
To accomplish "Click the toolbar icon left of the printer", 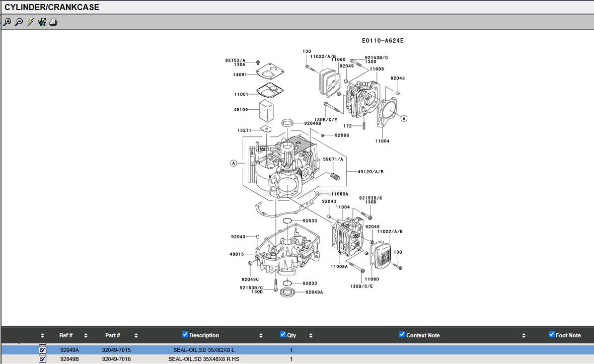I will [42, 22].
